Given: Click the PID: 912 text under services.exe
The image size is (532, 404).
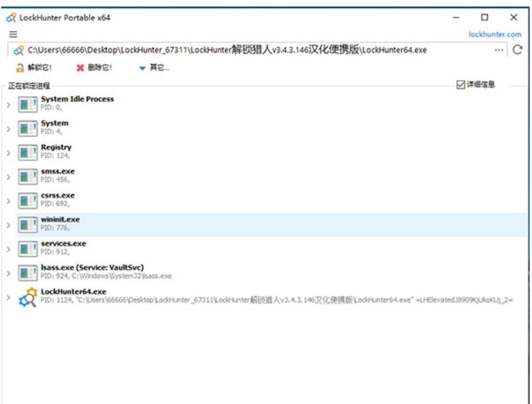Looking at the screenshot, I should click(x=55, y=252).
